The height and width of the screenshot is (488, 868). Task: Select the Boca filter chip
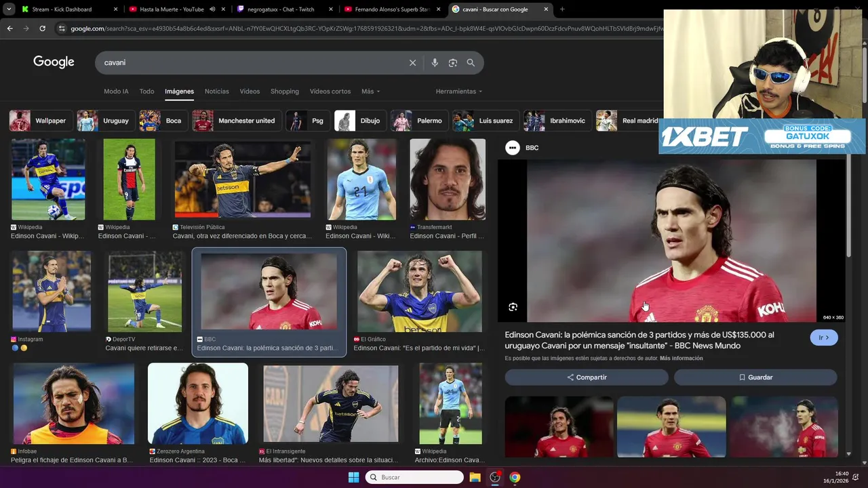point(163,121)
